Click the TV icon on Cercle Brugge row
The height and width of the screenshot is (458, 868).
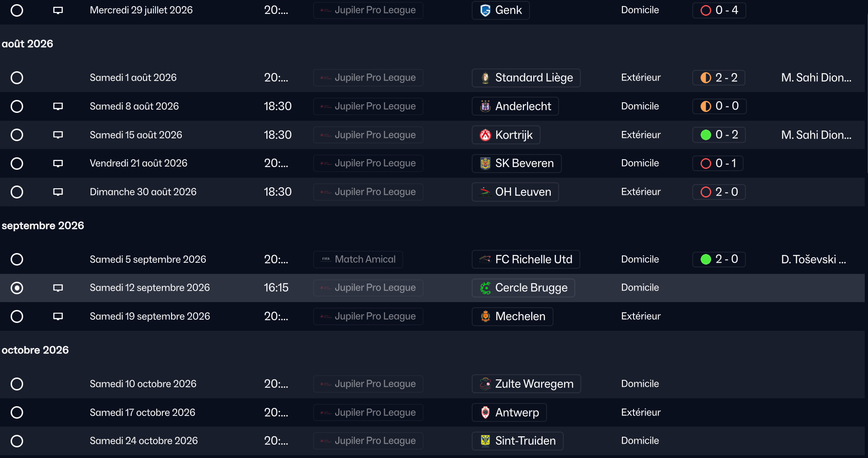pyautogui.click(x=58, y=288)
